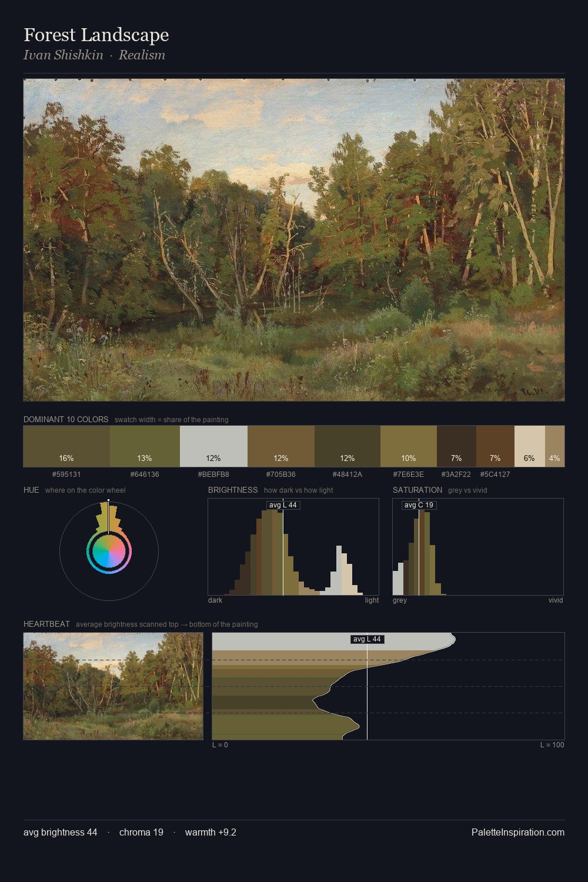The image size is (588, 882).
Task: Click the HUE section heading
Action: [x=31, y=490]
